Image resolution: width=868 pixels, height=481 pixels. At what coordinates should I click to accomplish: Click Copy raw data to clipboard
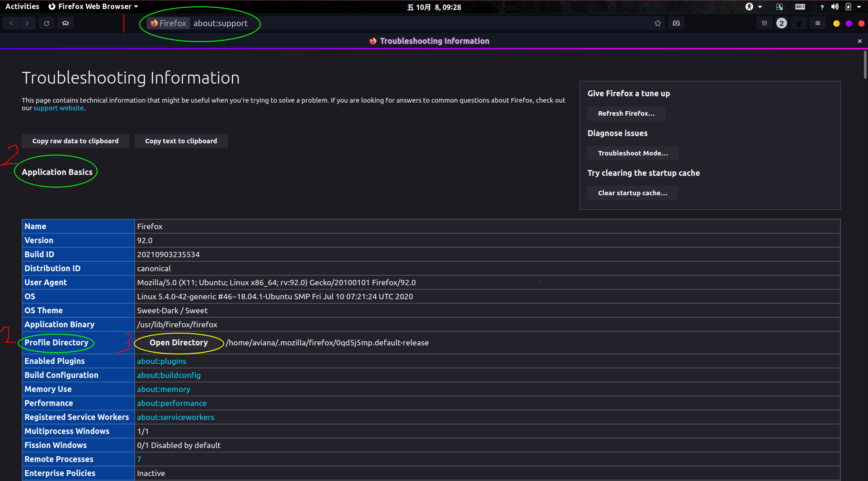[75, 141]
